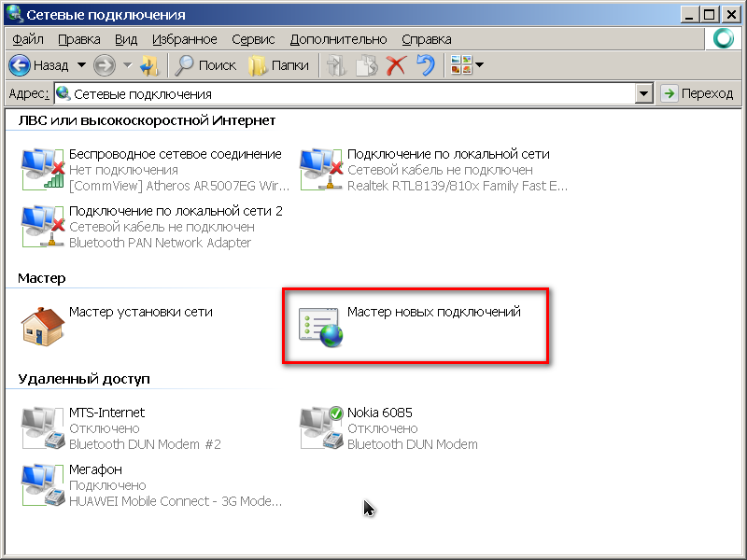Open Мастер установки сети house icon
Screen dimensions: 747x560
pos(43,326)
